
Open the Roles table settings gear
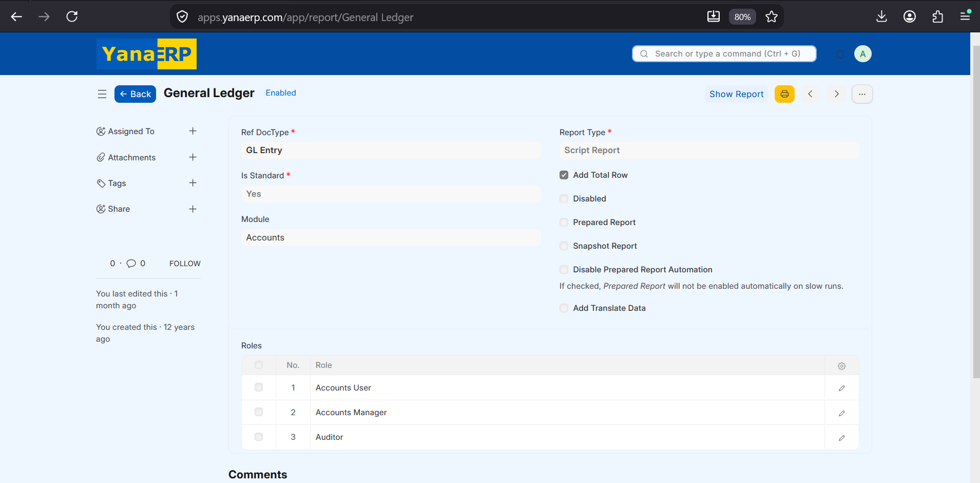tap(841, 366)
